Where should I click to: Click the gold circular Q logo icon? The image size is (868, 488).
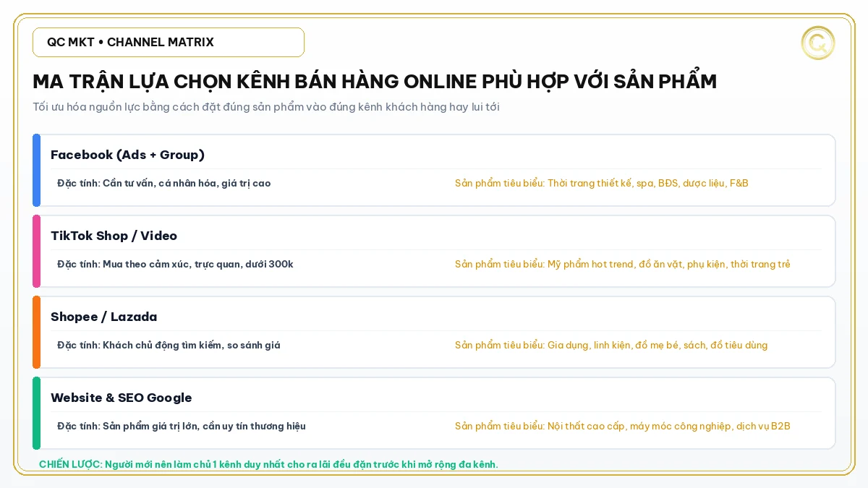point(818,43)
